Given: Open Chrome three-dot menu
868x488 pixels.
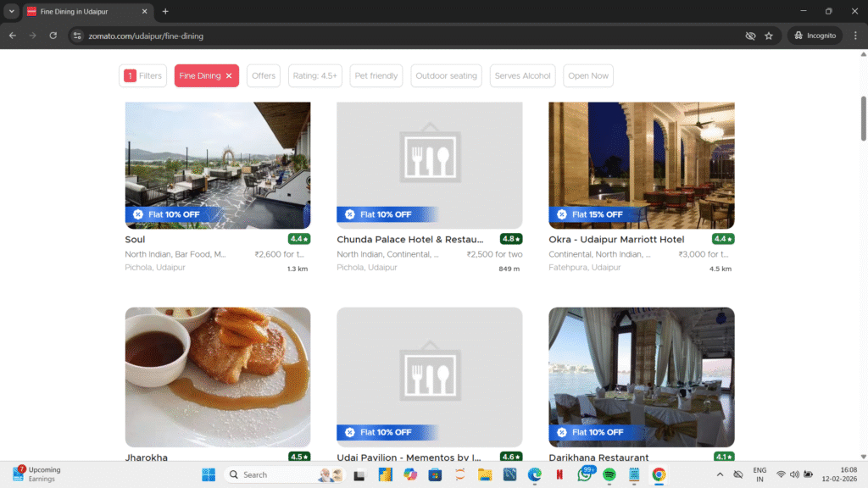Looking at the screenshot, I should pos(853,36).
